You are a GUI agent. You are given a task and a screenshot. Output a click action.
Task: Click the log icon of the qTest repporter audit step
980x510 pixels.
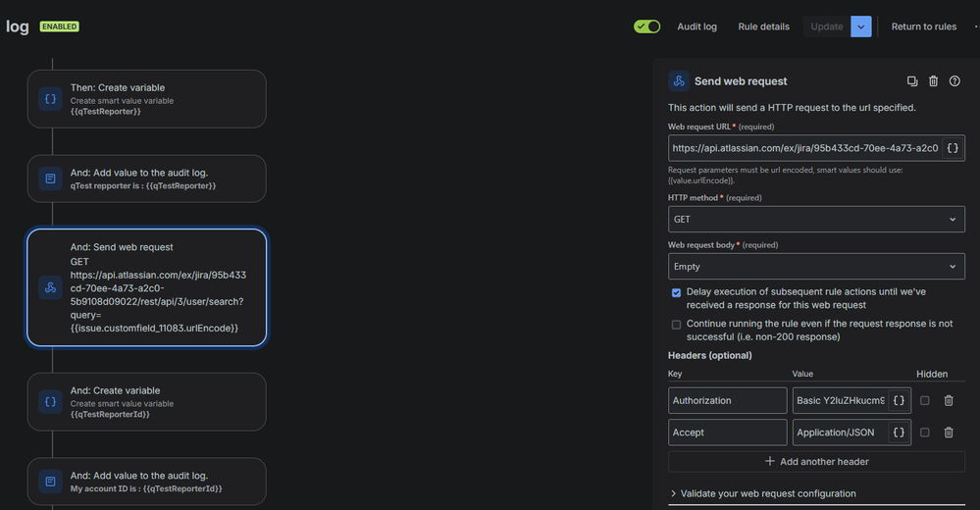[51, 178]
